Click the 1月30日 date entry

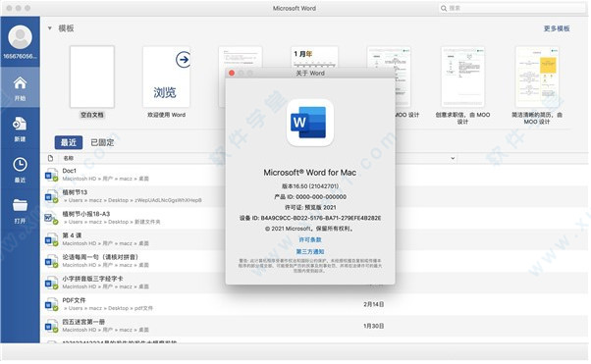pos(373,326)
